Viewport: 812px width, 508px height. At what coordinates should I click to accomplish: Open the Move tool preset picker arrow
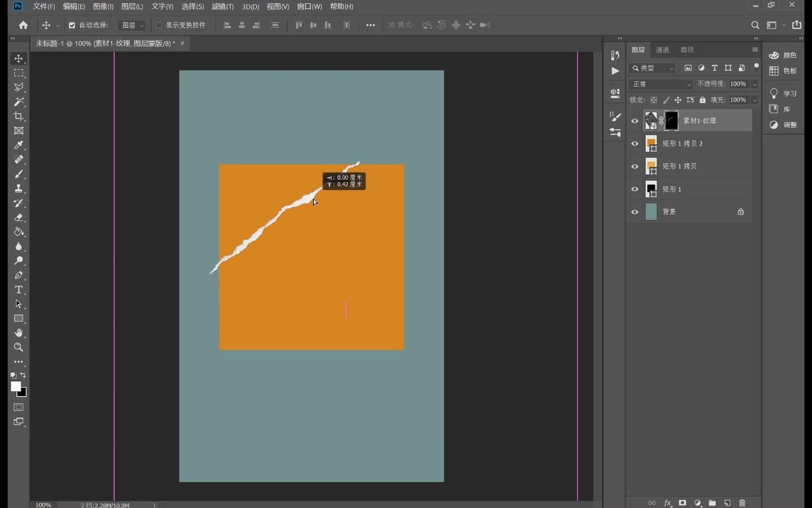click(58, 26)
